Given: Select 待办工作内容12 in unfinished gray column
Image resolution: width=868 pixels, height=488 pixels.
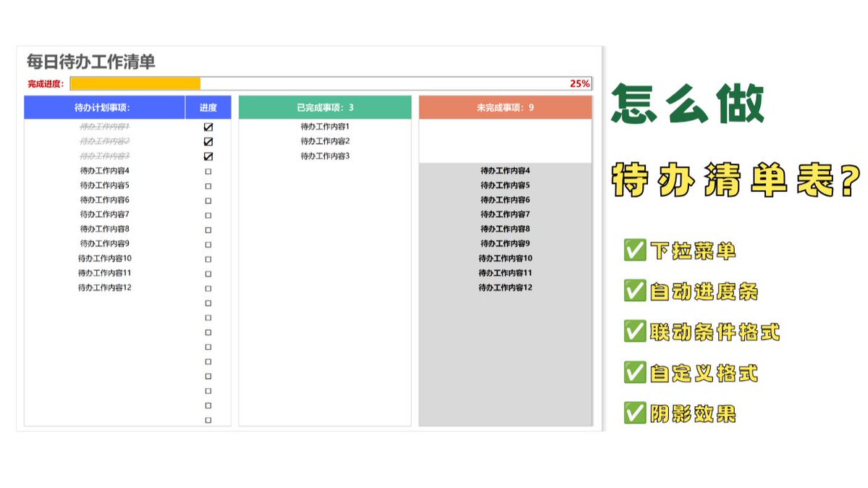Looking at the screenshot, I should click(x=505, y=287).
